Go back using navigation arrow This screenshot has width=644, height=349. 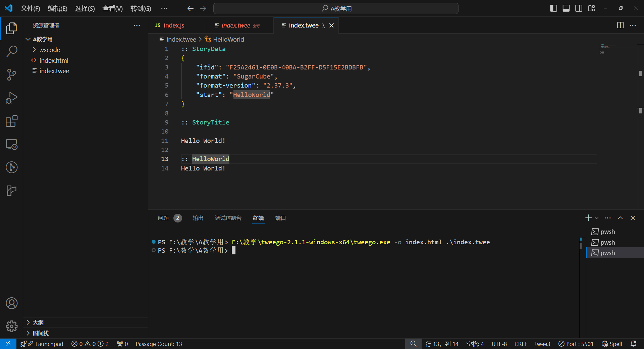191,8
